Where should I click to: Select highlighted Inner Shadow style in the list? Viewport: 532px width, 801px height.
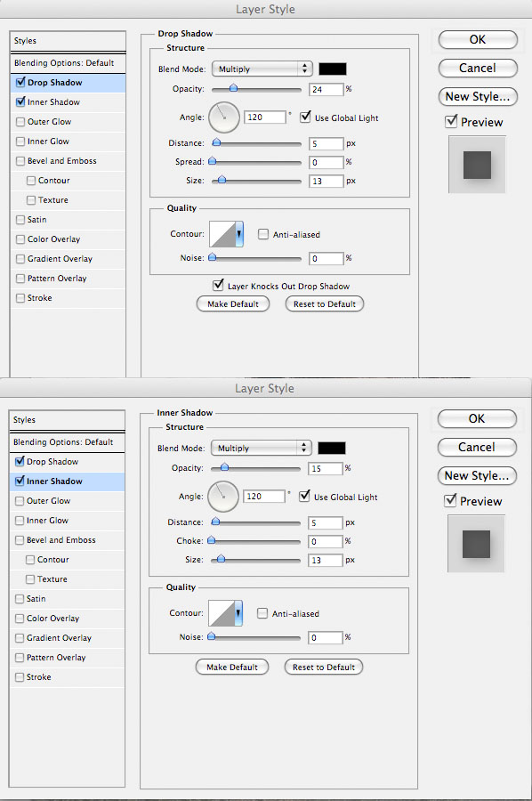(67, 481)
